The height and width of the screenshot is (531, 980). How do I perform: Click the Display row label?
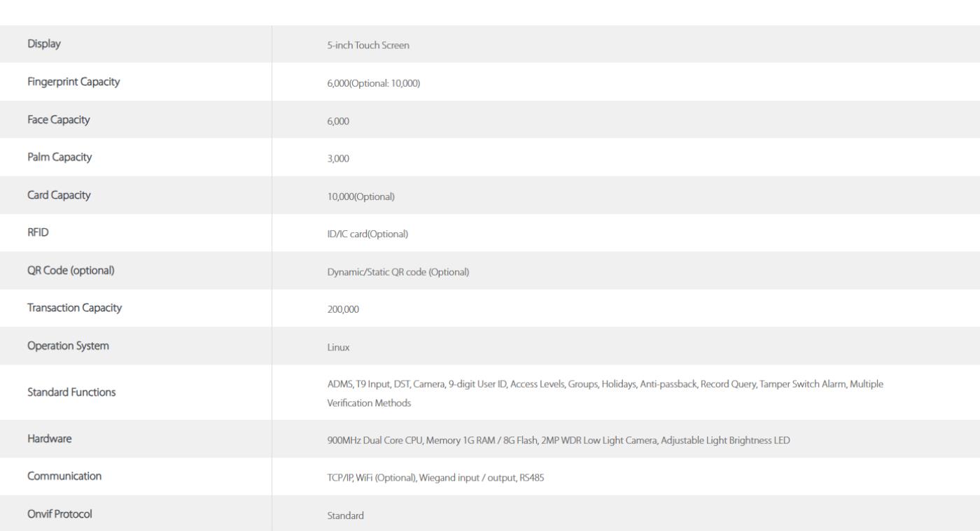click(44, 44)
